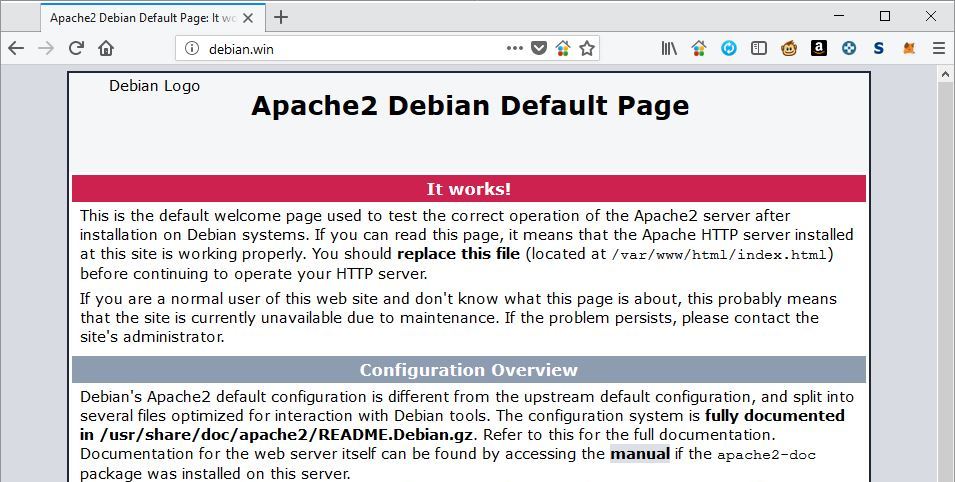The image size is (955, 482).
Task: Select the Apache2 Debian Default Page tab
Action: [x=153, y=18]
